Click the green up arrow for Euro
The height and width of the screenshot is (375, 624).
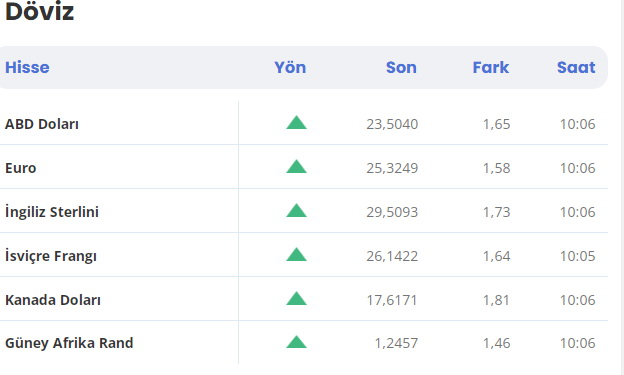296,166
